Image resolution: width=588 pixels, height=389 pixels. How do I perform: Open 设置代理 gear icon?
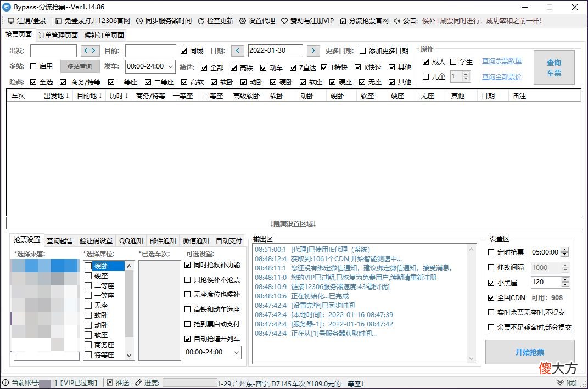[x=243, y=21]
